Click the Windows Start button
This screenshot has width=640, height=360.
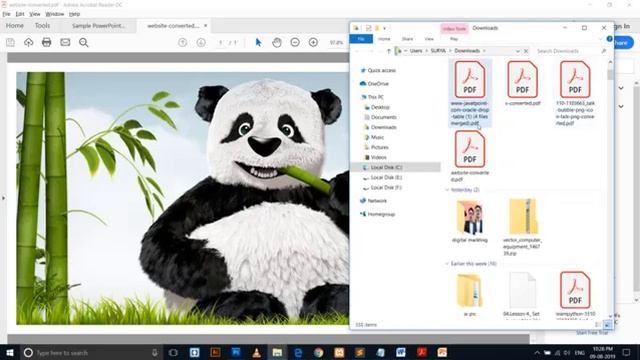click(x=10, y=353)
